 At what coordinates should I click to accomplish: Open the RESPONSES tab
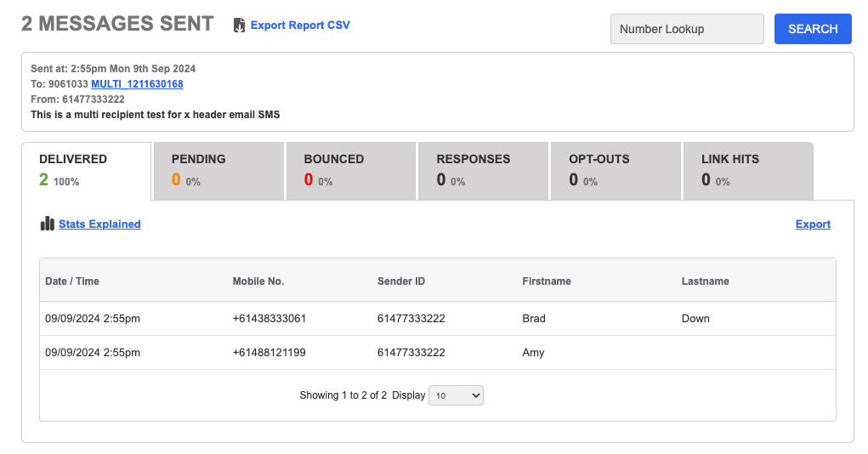[x=483, y=171]
